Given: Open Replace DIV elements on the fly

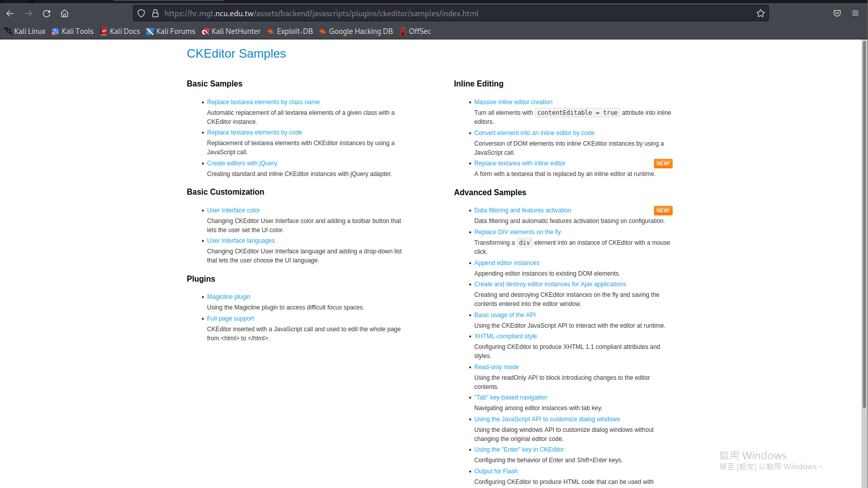Looking at the screenshot, I should point(517,232).
